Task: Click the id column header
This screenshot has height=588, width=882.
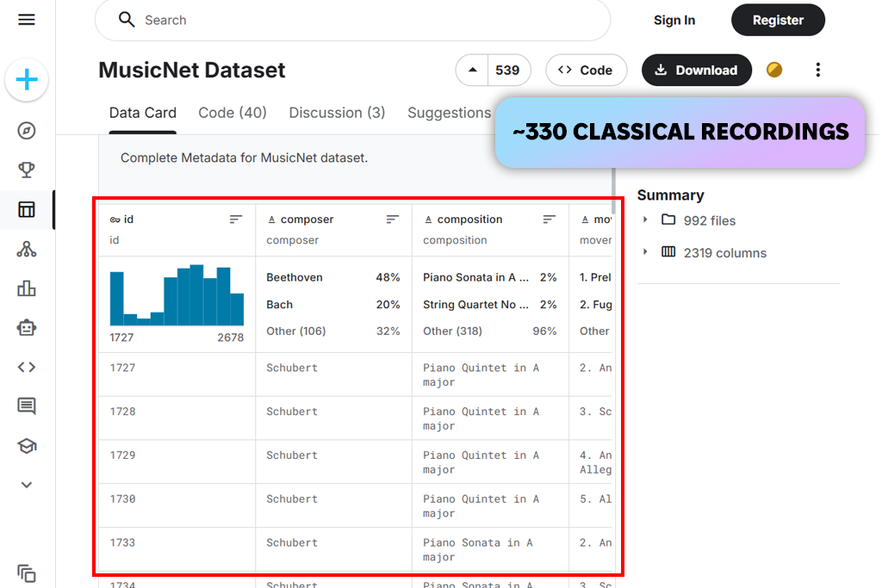Action: point(129,220)
